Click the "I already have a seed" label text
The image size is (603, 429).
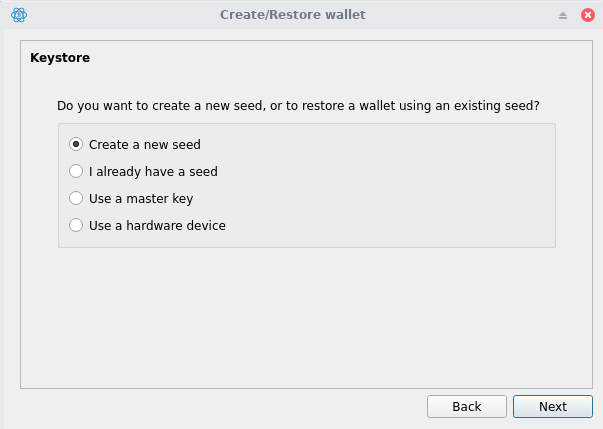click(153, 171)
